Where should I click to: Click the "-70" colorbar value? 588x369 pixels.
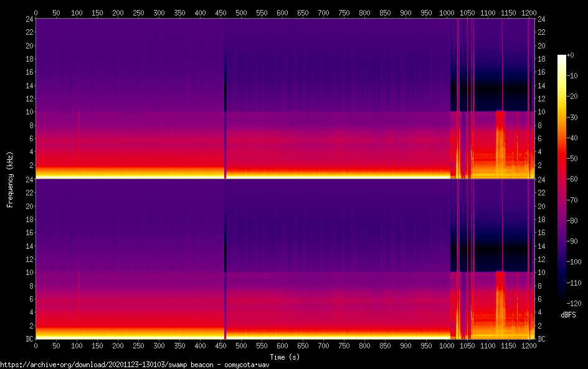(572, 200)
